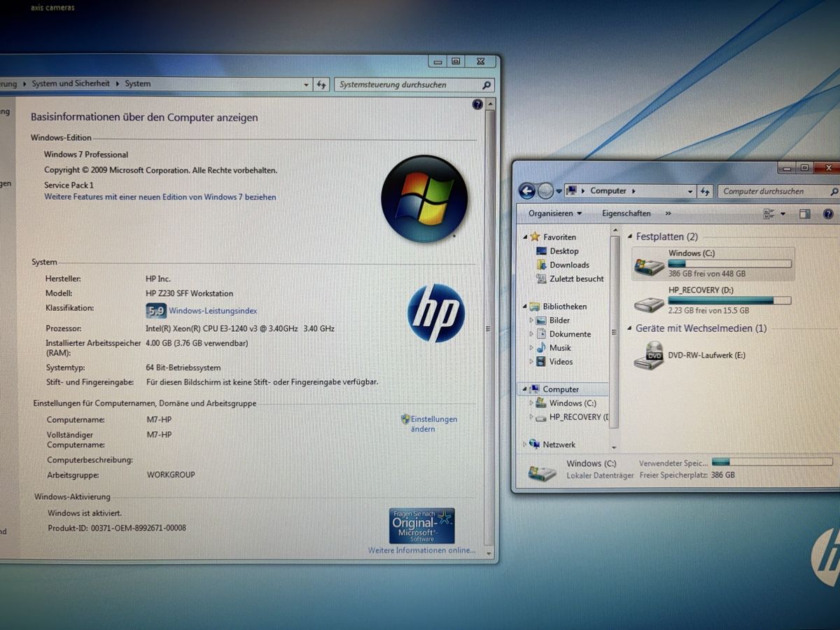Open Computer address bar history dropdown
840x630 pixels.
click(690, 191)
